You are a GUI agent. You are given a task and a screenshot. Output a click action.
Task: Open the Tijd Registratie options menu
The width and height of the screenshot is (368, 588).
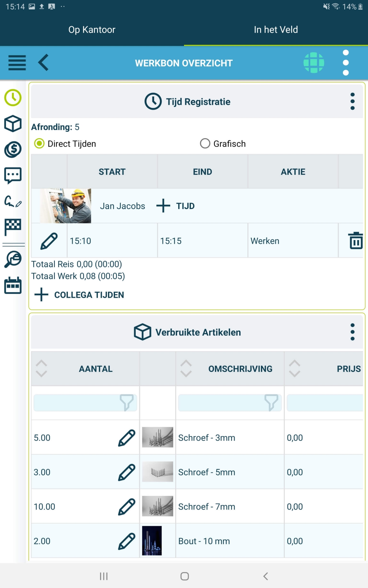click(x=352, y=101)
